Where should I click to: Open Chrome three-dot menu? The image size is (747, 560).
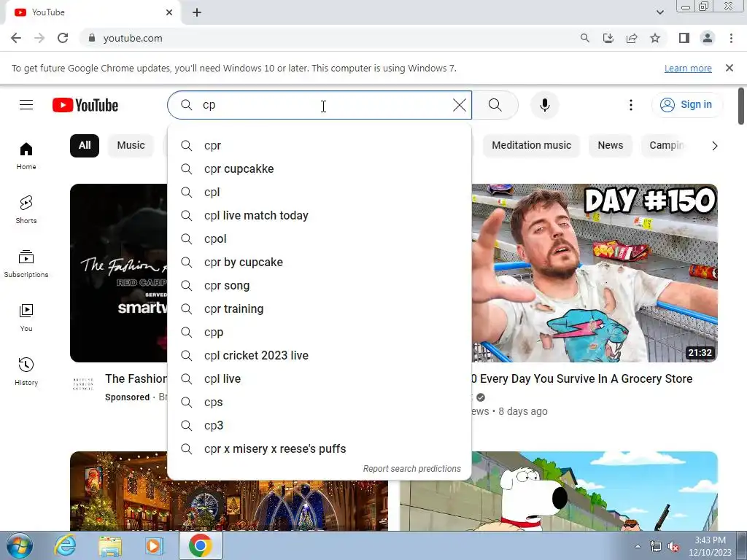731,38
